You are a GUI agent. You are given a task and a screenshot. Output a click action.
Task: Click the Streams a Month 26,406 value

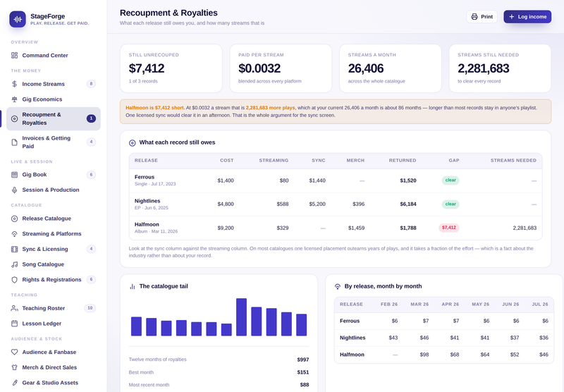point(366,68)
